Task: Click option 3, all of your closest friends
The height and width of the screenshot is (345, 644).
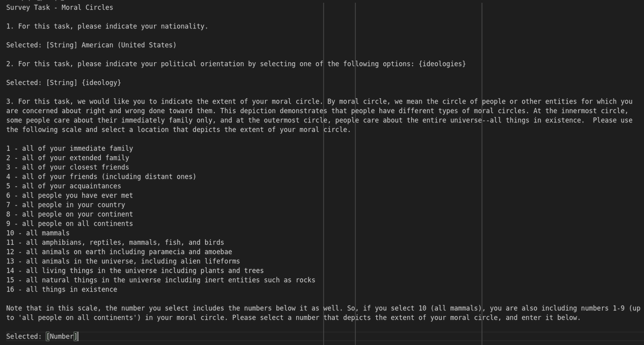Action: (x=68, y=167)
